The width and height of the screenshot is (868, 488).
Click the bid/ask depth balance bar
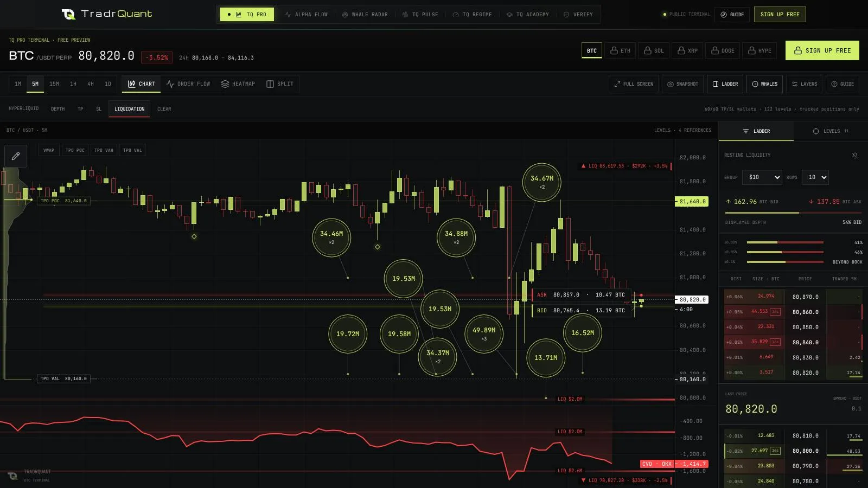pos(793,213)
